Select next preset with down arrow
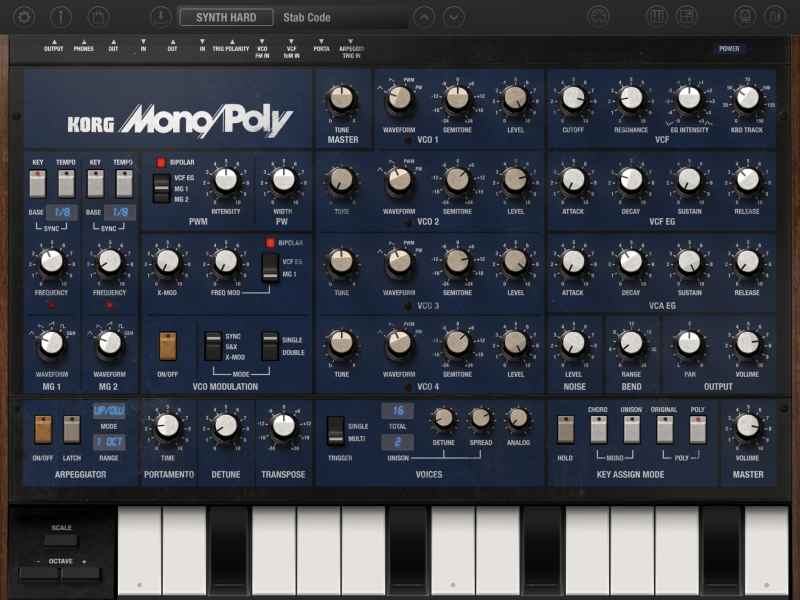Image resolution: width=800 pixels, height=600 pixels. [454, 17]
